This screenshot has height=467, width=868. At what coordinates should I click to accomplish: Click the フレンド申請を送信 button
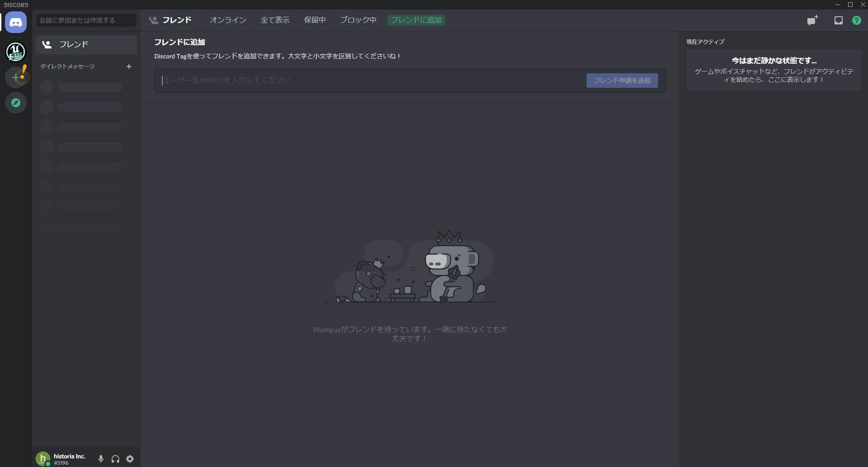[x=622, y=81]
